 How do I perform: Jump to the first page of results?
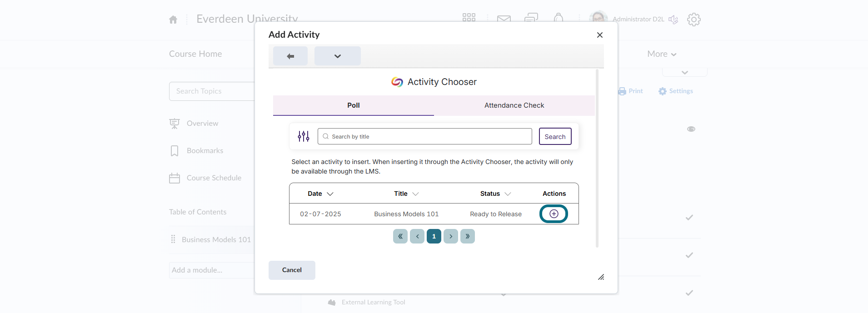click(x=400, y=236)
